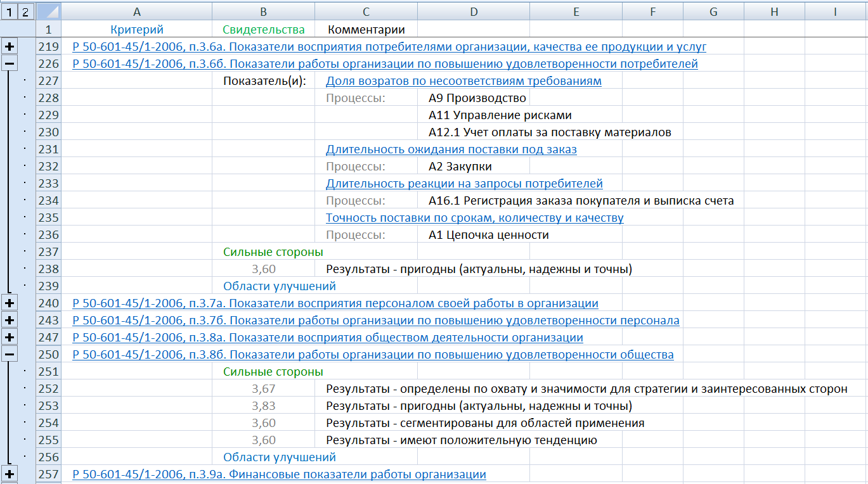
Task: Select column B header
Action: click(263, 11)
